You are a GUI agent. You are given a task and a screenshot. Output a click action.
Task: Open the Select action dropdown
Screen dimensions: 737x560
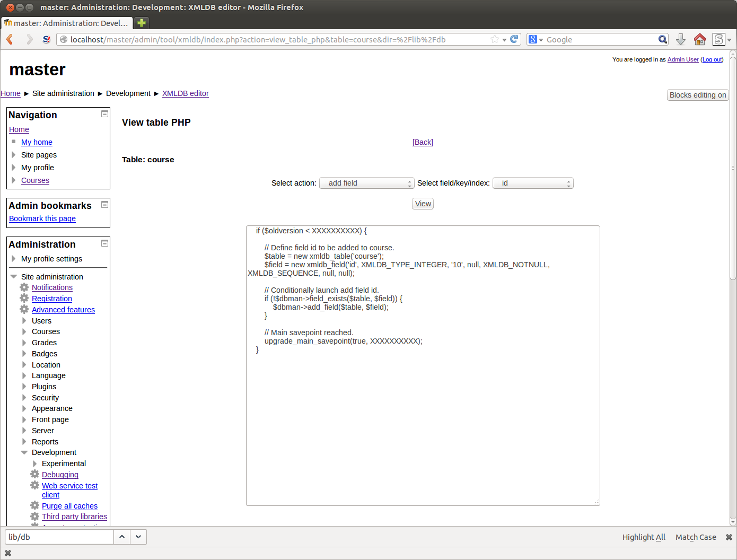pyautogui.click(x=366, y=183)
